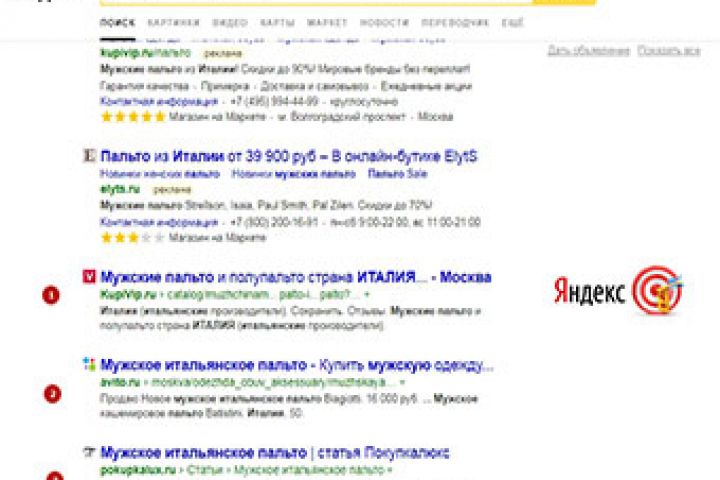Screen dimensions: 720x480
Task: Open the kupivip.ru/пальто ad URL
Action: [146, 53]
